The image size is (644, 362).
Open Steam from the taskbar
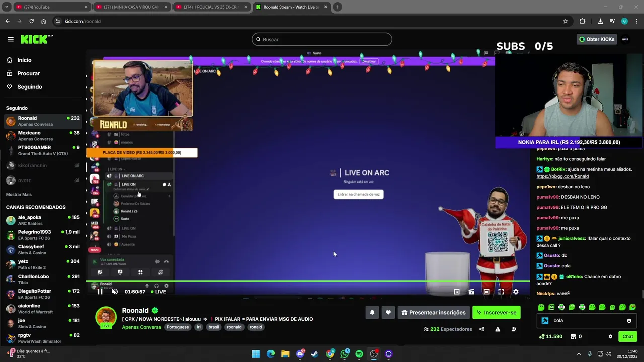point(315,354)
